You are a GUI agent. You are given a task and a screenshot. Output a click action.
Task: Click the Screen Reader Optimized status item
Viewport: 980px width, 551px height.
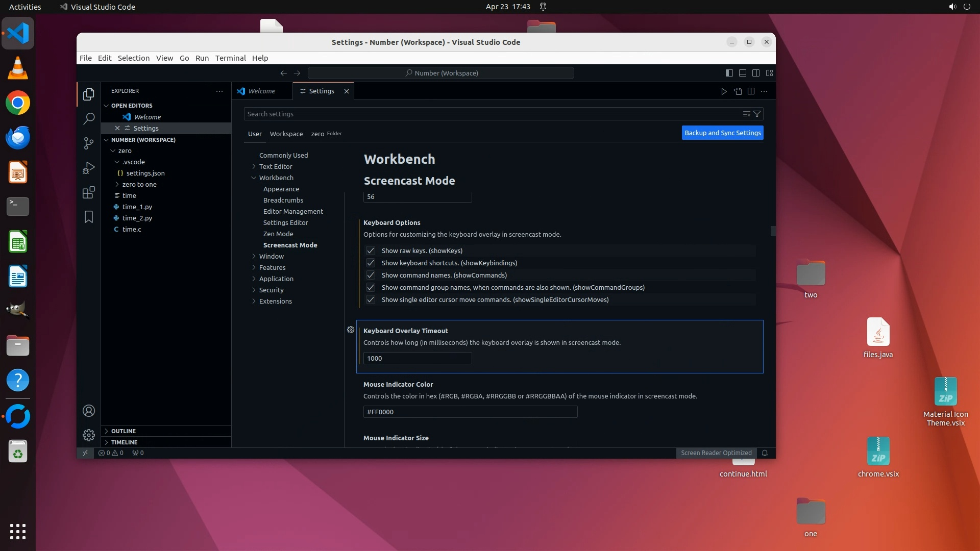716,453
